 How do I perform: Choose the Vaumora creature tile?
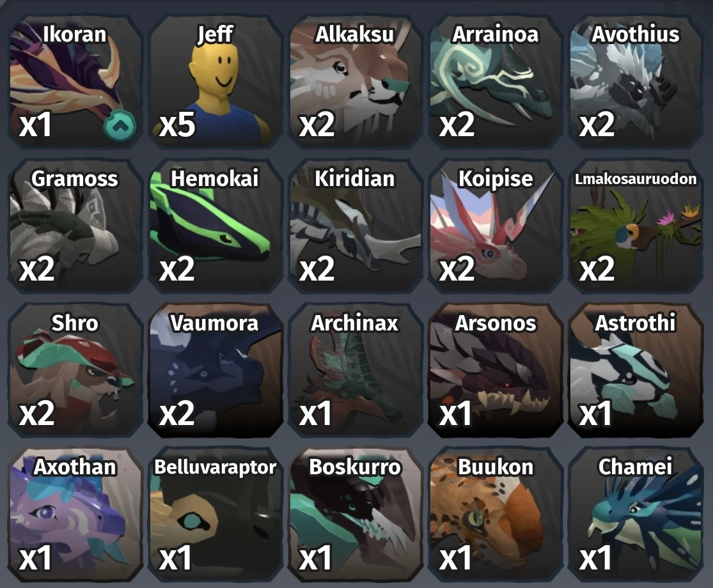(215, 370)
